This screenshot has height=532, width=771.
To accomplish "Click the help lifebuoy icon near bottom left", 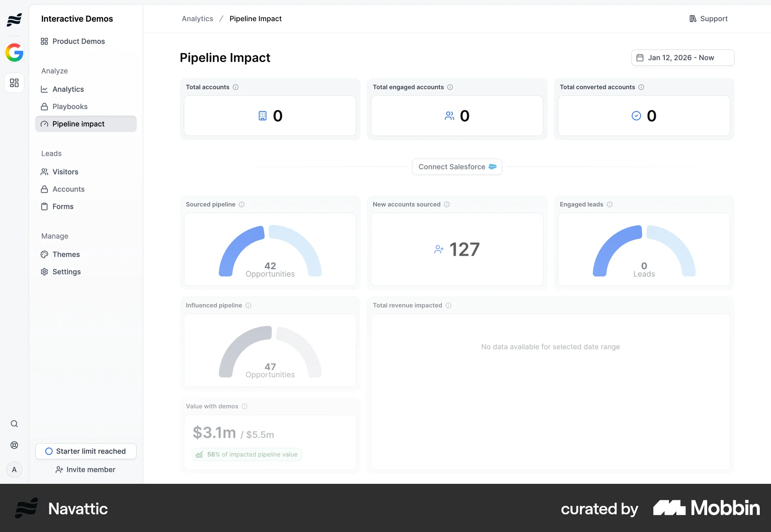I will click(x=14, y=445).
